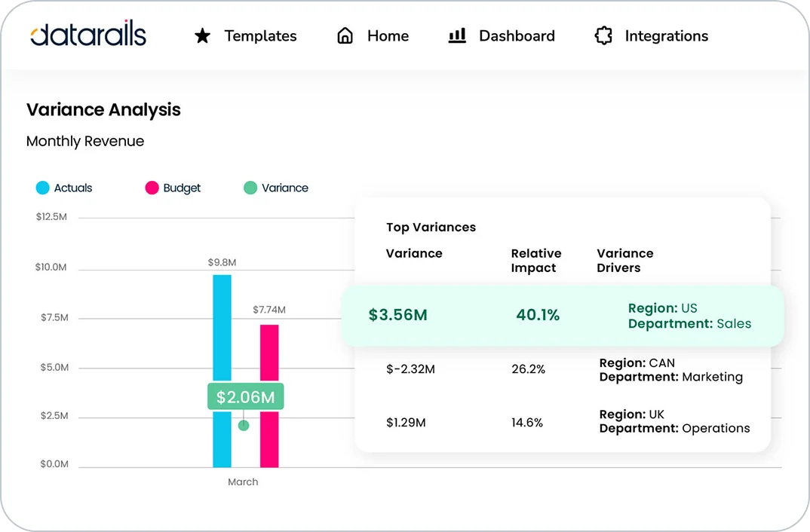Click the green $2.06M variance badge
810x532 pixels.
click(x=245, y=395)
